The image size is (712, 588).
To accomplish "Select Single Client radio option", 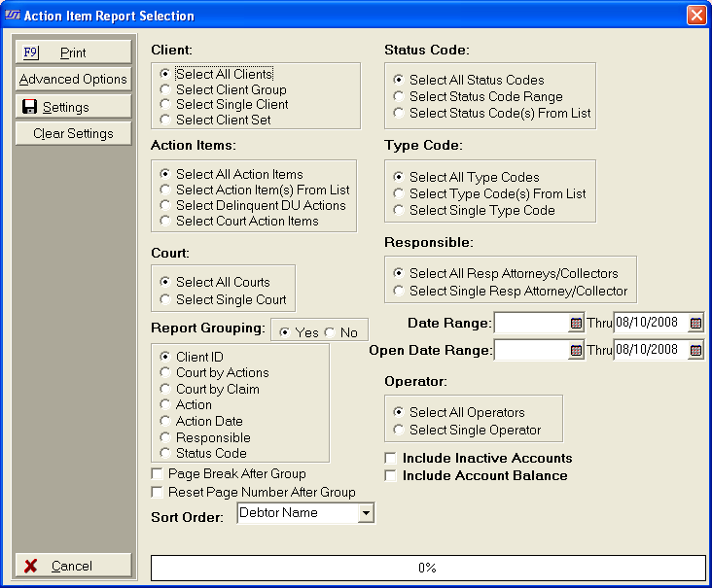I will point(165,105).
